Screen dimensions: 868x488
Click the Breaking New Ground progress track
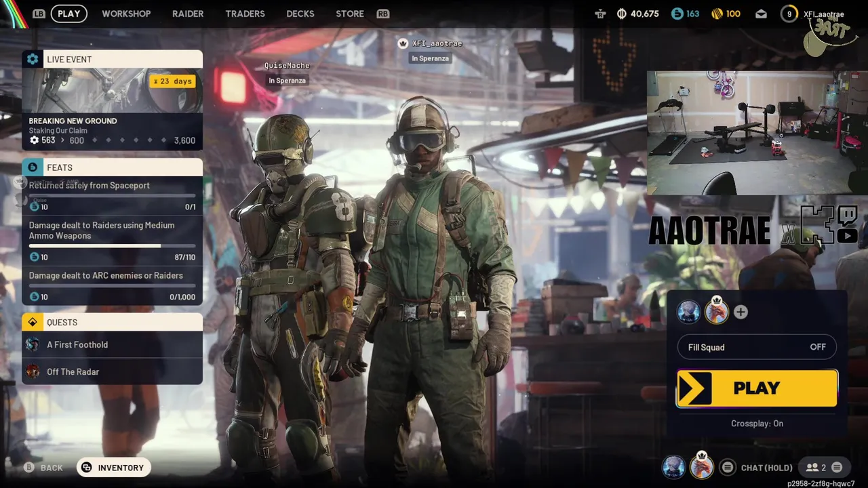(112, 140)
